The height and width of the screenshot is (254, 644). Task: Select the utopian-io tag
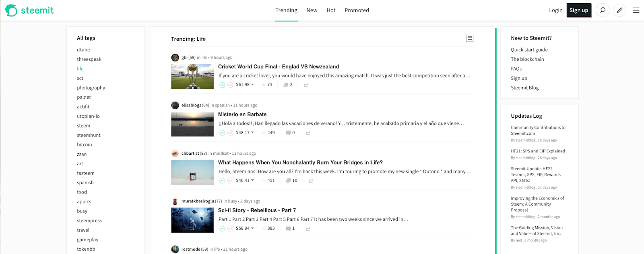[x=88, y=116]
